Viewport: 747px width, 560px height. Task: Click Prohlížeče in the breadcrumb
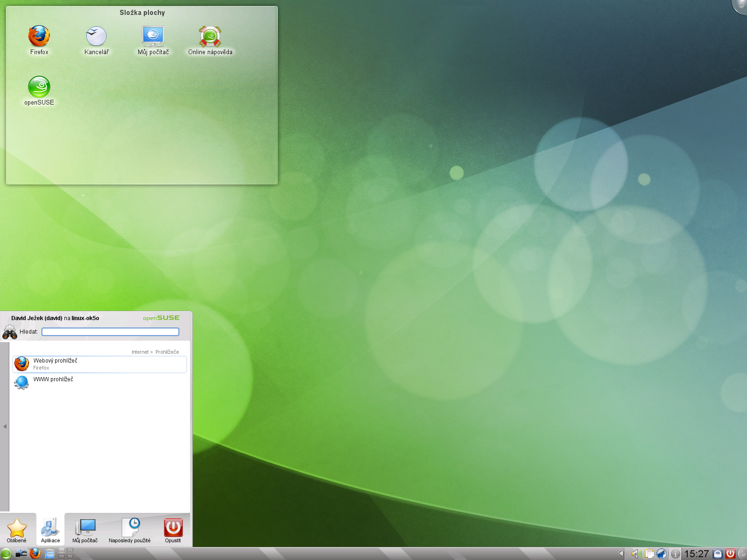click(167, 352)
